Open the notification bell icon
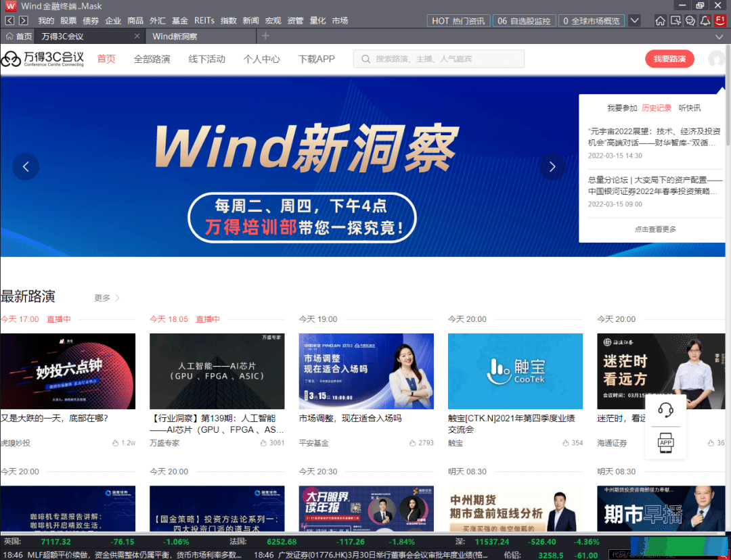Image resolution: width=731 pixels, height=560 pixels. click(705, 20)
